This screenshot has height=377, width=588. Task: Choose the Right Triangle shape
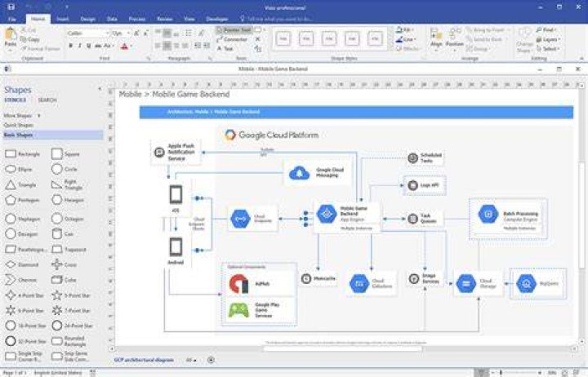click(x=67, y=184)
